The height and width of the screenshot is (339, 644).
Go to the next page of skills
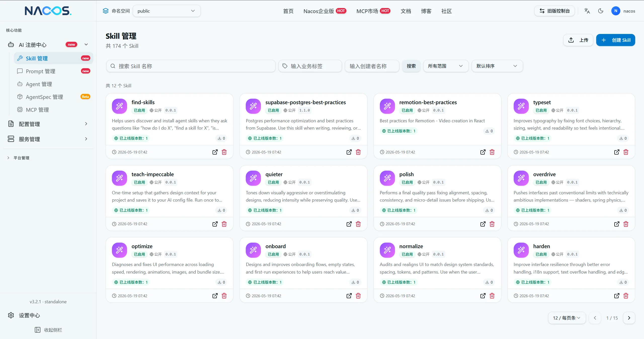coord(629,318)
